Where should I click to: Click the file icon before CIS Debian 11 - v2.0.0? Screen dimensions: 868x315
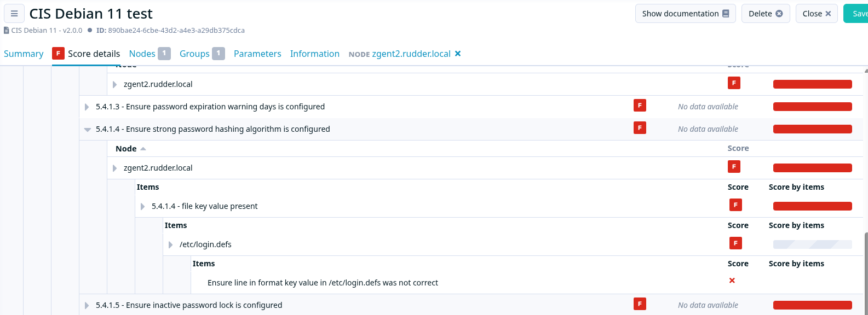(x=7, y=31)
